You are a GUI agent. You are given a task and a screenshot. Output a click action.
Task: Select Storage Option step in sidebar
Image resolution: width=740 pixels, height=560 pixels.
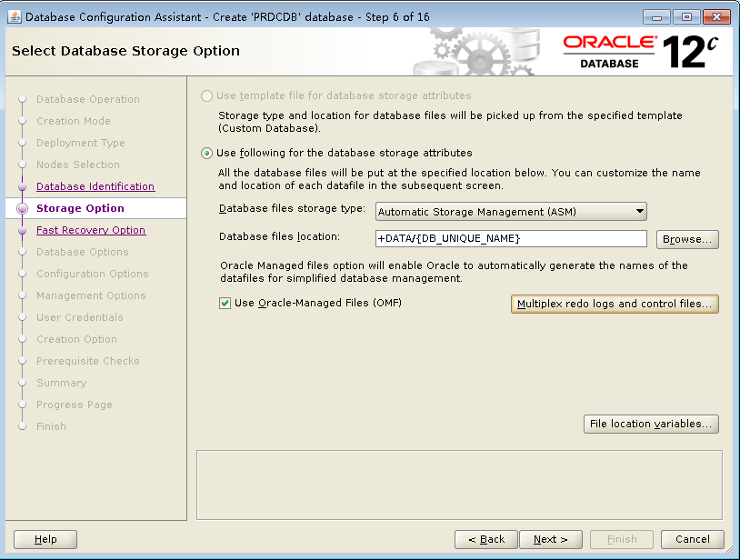click(80, 208)
